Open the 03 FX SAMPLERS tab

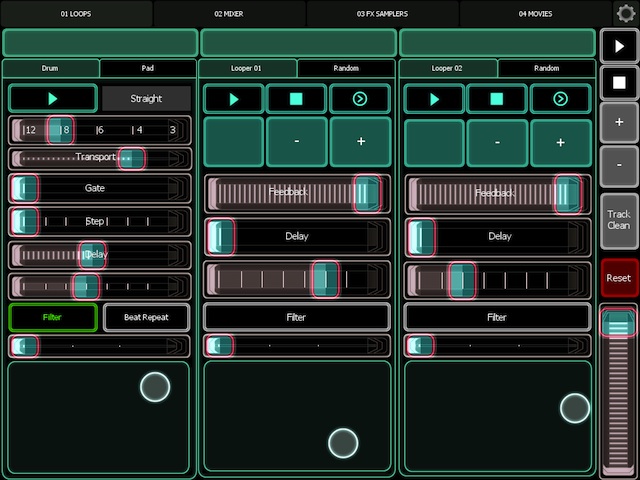point(382,14)
